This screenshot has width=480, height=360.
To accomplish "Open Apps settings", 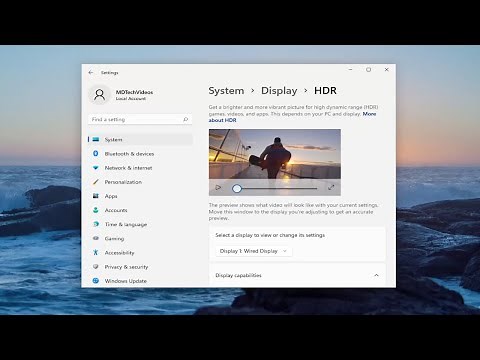I will tap(140, 196).
